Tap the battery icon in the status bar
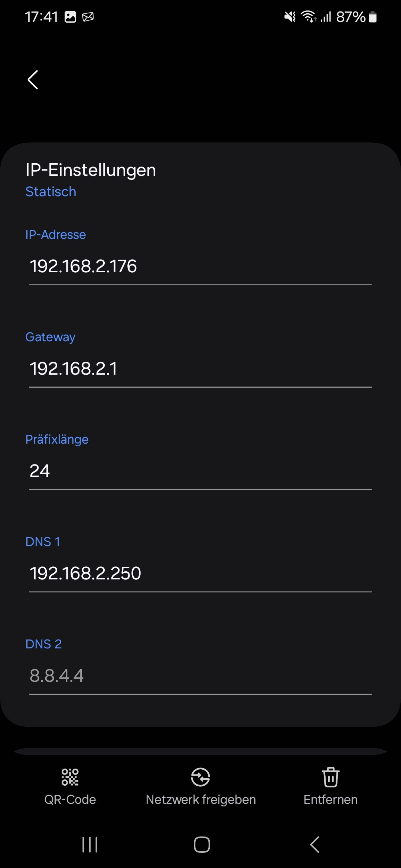 pos(373,17)
